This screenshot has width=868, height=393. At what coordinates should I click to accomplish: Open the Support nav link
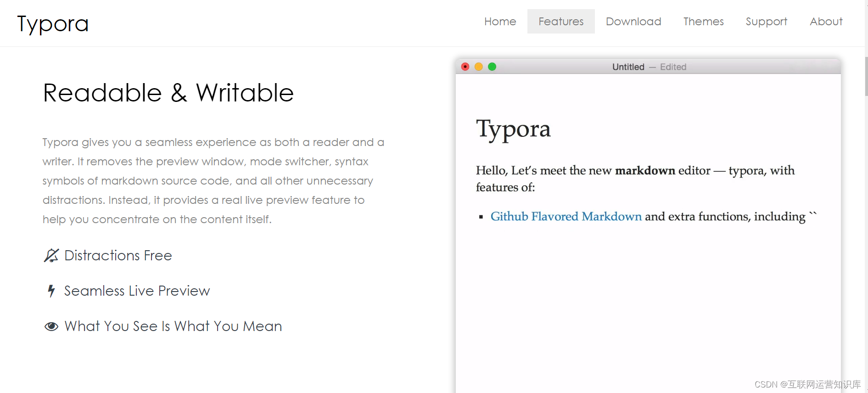[766, 22]
